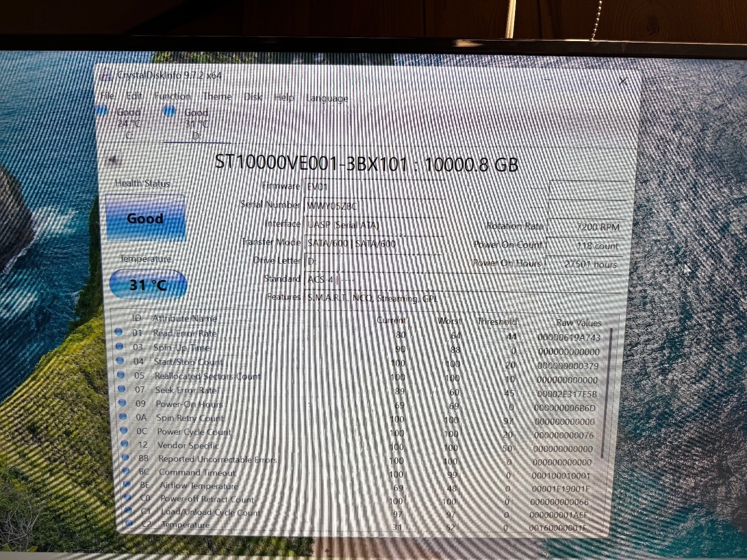The width and height of the screenshot is (747, 560).
Task: Click the C: drive blue status orb
Action: pos(102,111)
